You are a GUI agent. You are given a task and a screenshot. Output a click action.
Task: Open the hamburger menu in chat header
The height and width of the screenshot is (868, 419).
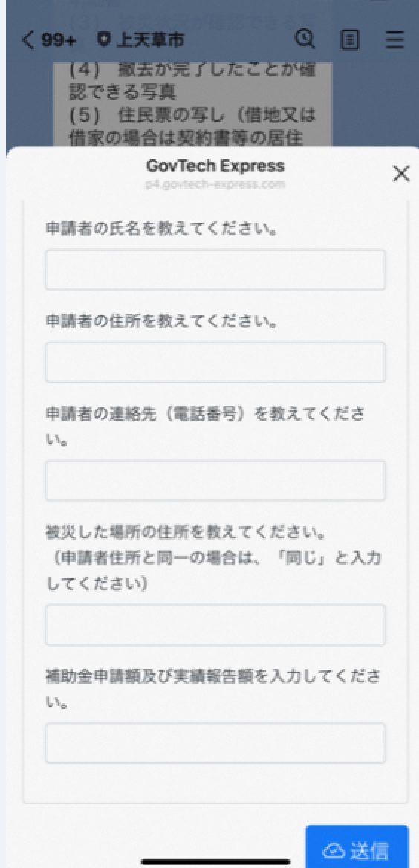click(394, 39)
